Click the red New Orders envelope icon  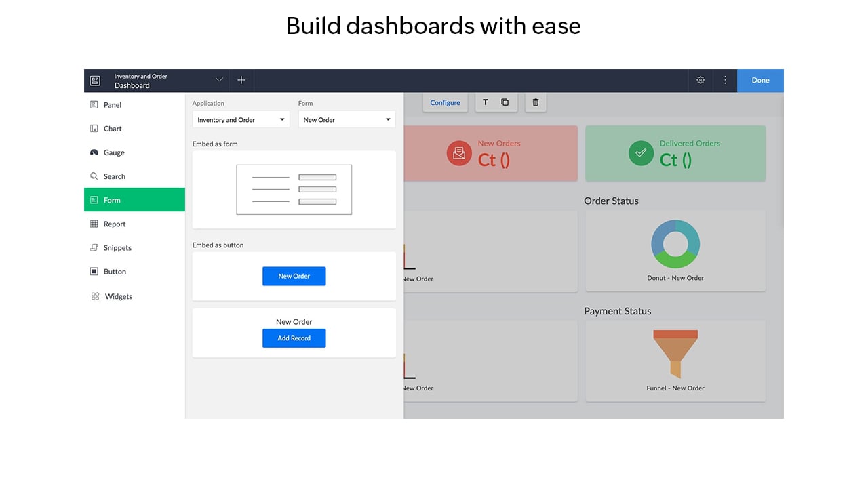[x=459, y=153]
